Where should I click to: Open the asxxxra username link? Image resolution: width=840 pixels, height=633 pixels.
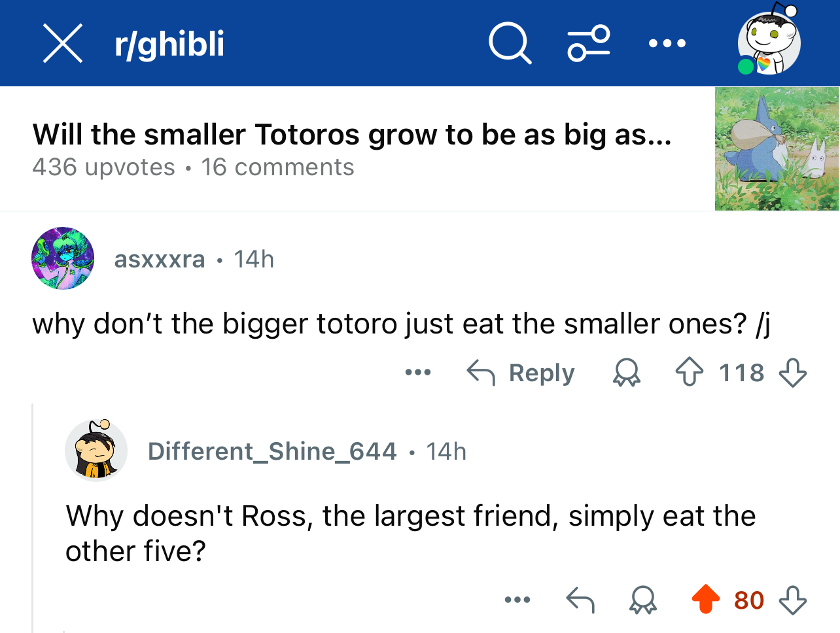[x=160, y=260]
